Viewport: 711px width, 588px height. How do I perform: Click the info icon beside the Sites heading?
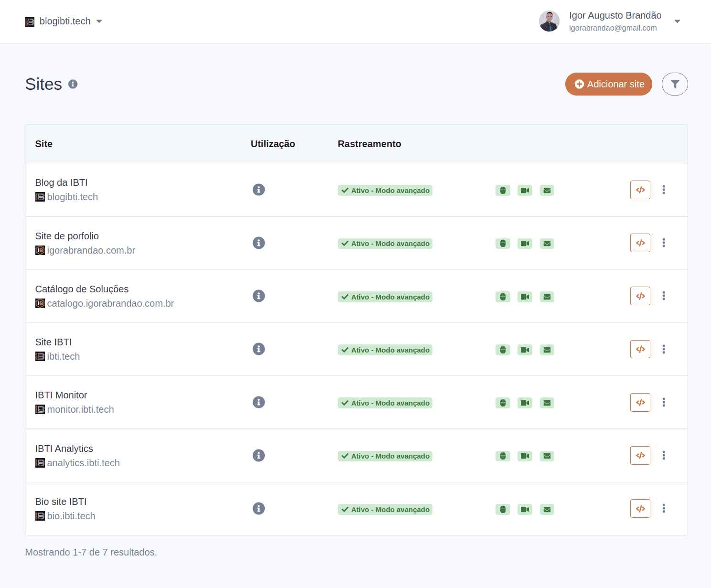pyautogui.click(x=73, y=84)
